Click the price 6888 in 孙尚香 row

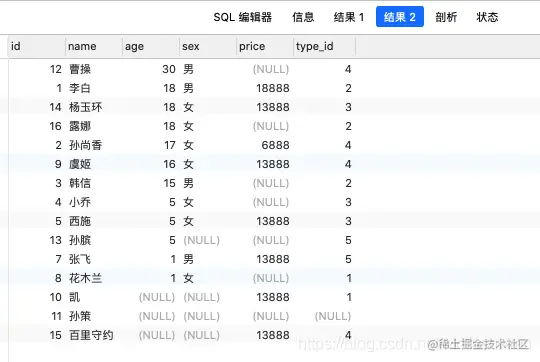(x=276, y=145)
